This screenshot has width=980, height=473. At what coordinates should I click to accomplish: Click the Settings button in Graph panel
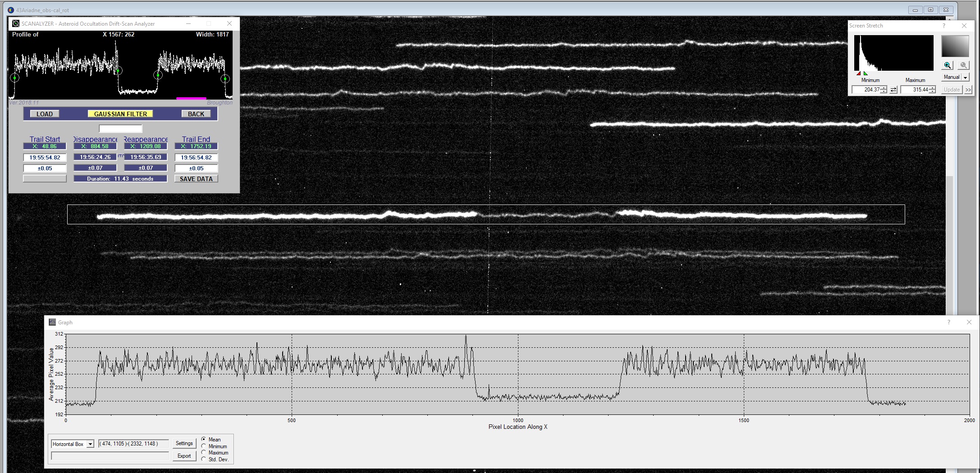click(184, 443)
